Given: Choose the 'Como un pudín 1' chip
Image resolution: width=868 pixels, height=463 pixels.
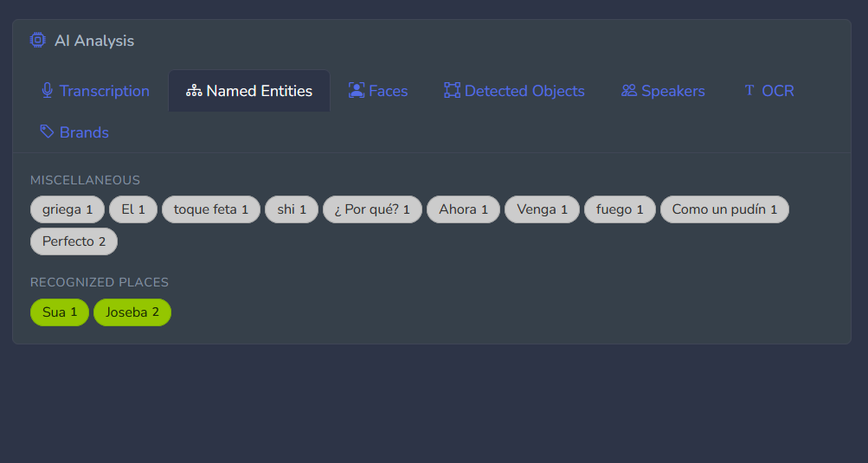Looking at the screenshot, I should tap(724, 209).
